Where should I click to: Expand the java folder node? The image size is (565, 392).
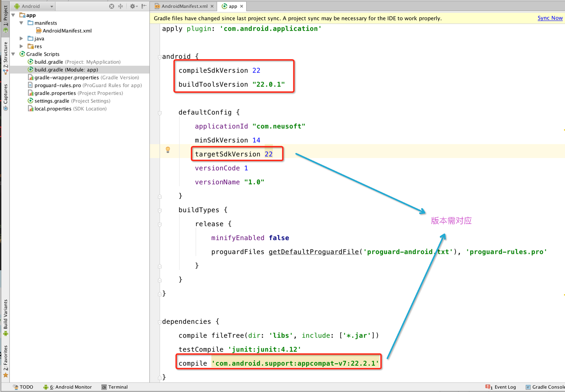click(22, 39)
